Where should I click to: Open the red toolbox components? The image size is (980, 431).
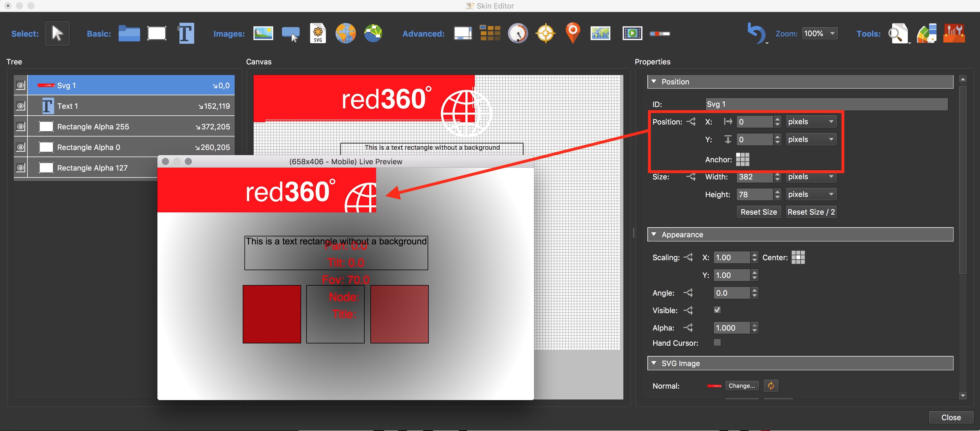[954, 33]
